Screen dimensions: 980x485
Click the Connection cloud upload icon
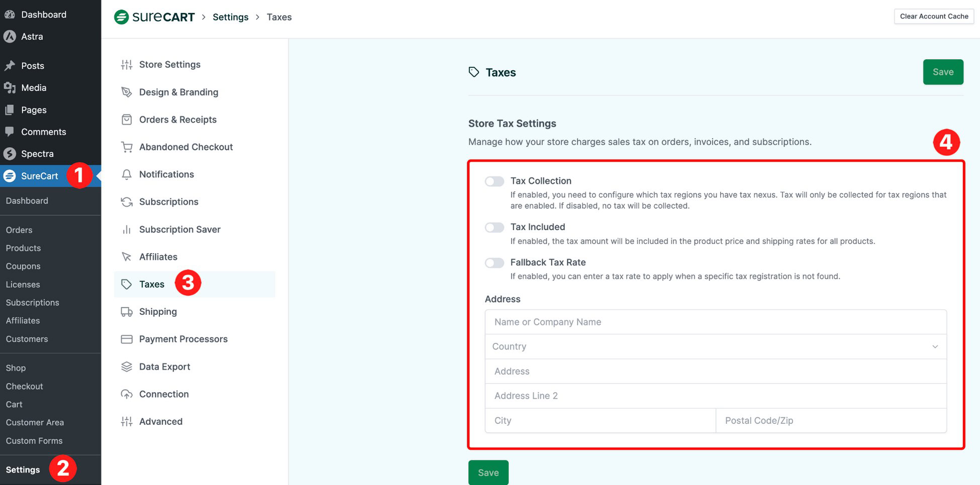tap(127, 394)
